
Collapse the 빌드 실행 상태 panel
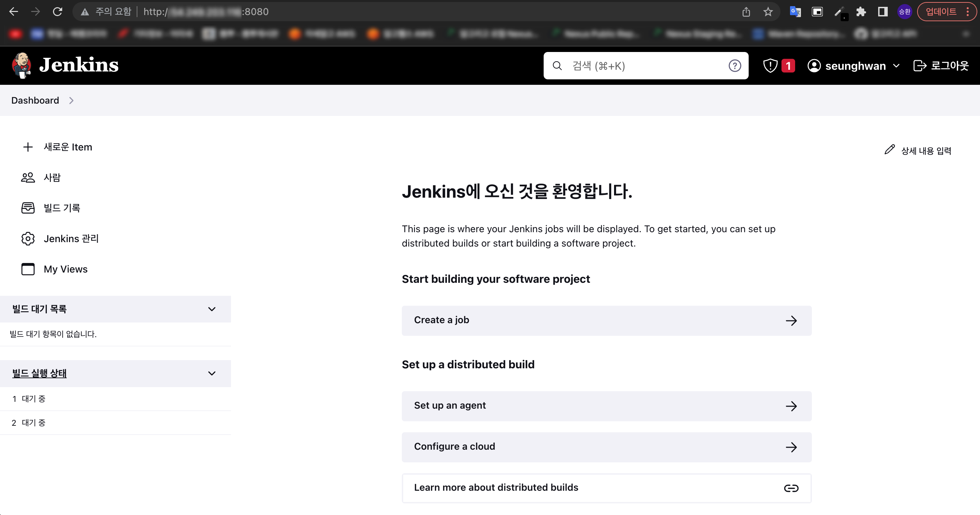coord(212,373)
